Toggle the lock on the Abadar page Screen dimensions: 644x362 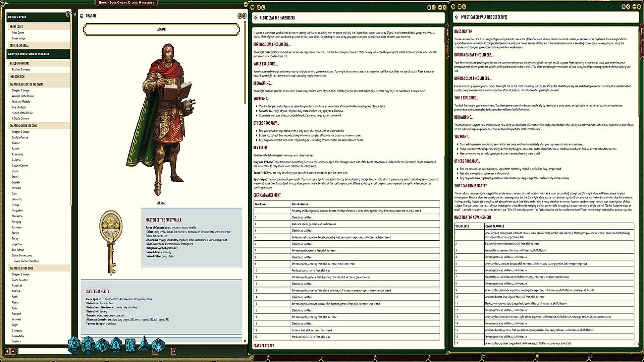(x=244, y=16)
